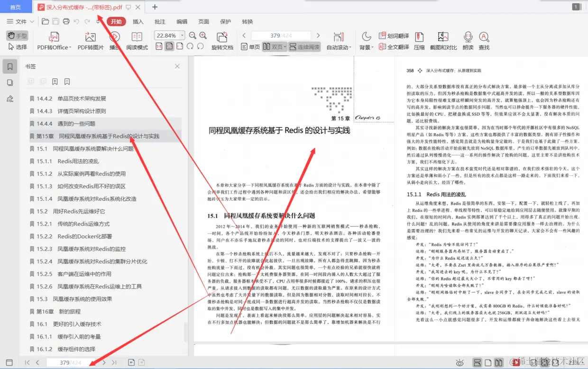Image resolution: width=588 pixels, height=369 pixels.
Task: Zoom in with magnifier plus icon
Action: (203, 36)
